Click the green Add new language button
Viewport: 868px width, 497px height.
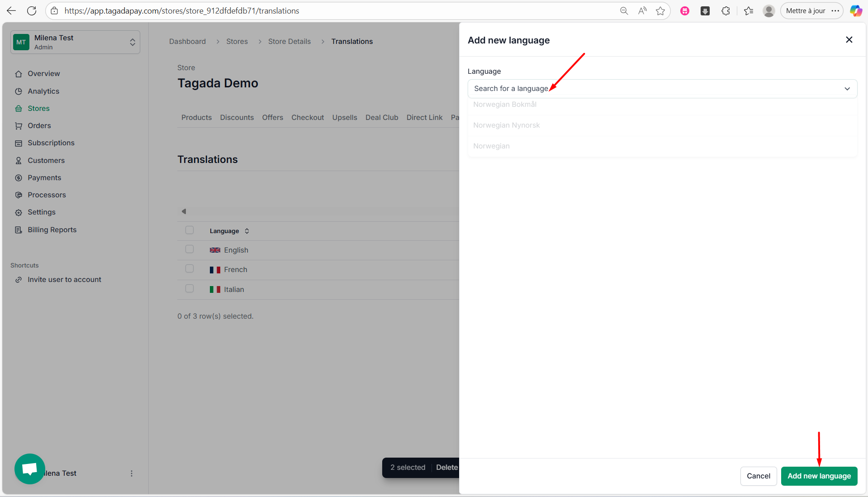[x=819, y=476]
